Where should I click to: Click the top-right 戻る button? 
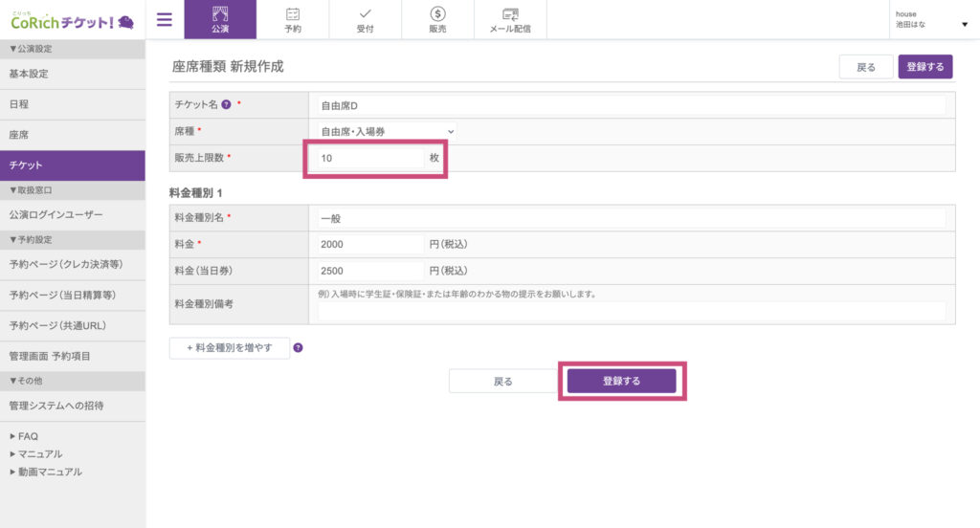tap(865, 67)
